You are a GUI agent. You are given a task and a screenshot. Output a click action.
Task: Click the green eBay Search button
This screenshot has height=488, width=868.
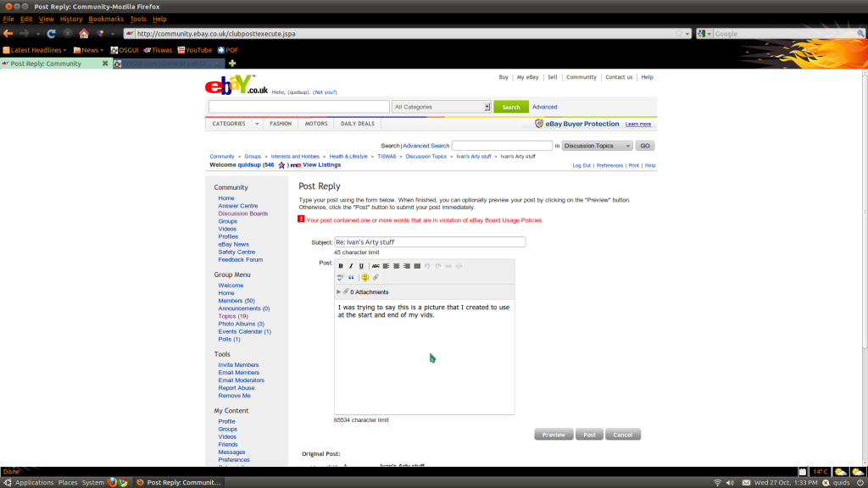coord(510,107)
